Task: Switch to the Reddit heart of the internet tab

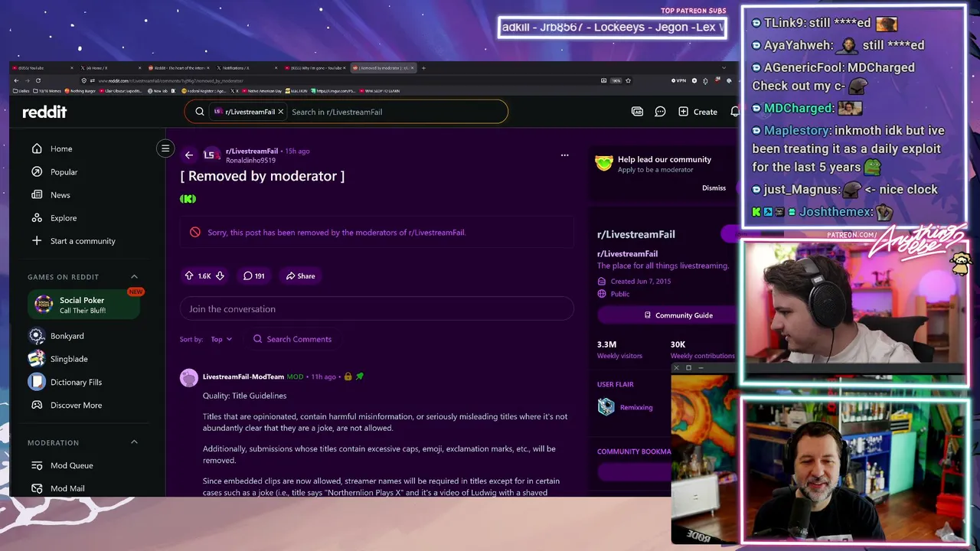Action: [x=180, y=68]
